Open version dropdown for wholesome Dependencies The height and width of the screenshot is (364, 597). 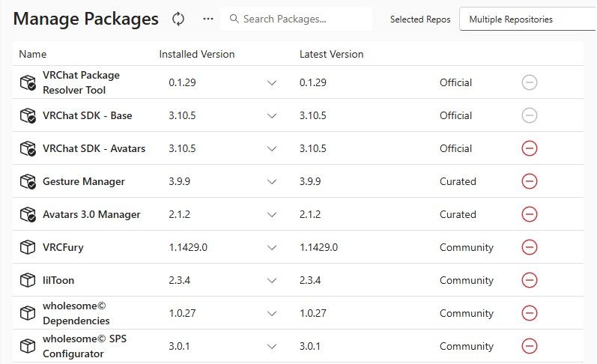coord(272,313)
